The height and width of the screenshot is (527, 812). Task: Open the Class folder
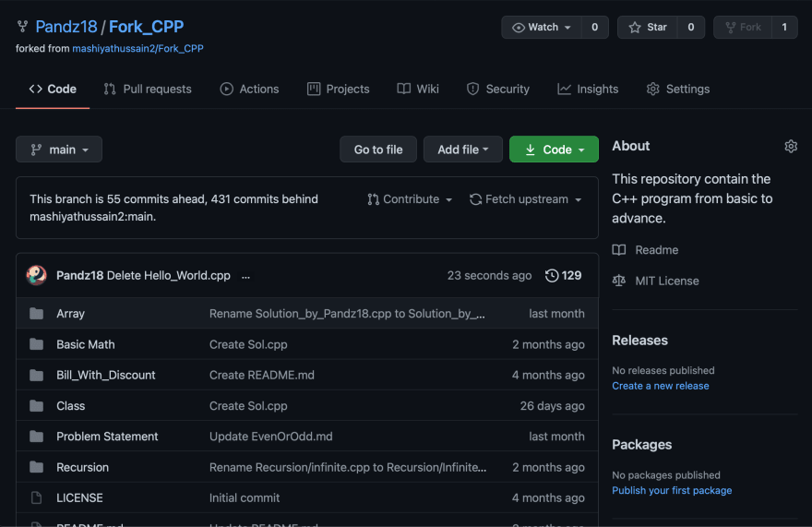(70, 406)
